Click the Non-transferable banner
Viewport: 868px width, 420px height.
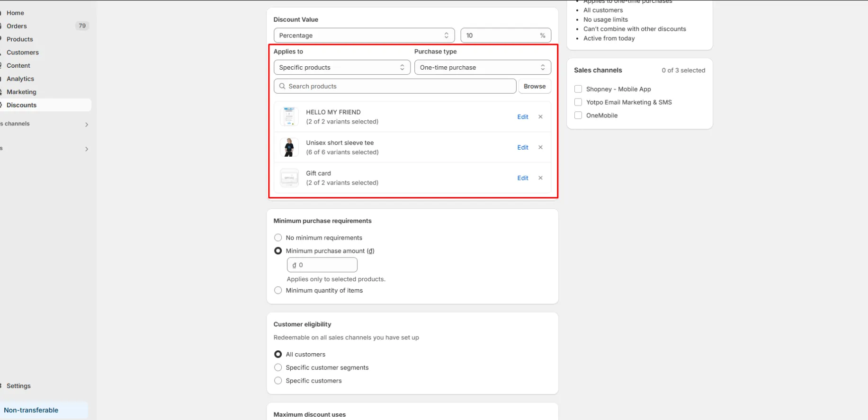click(x=44, y=410)
